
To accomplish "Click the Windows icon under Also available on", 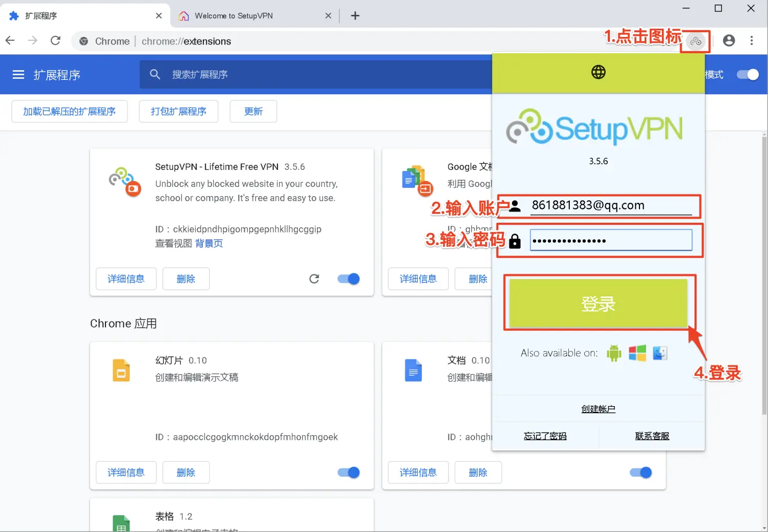I will (x=637, y=353).
